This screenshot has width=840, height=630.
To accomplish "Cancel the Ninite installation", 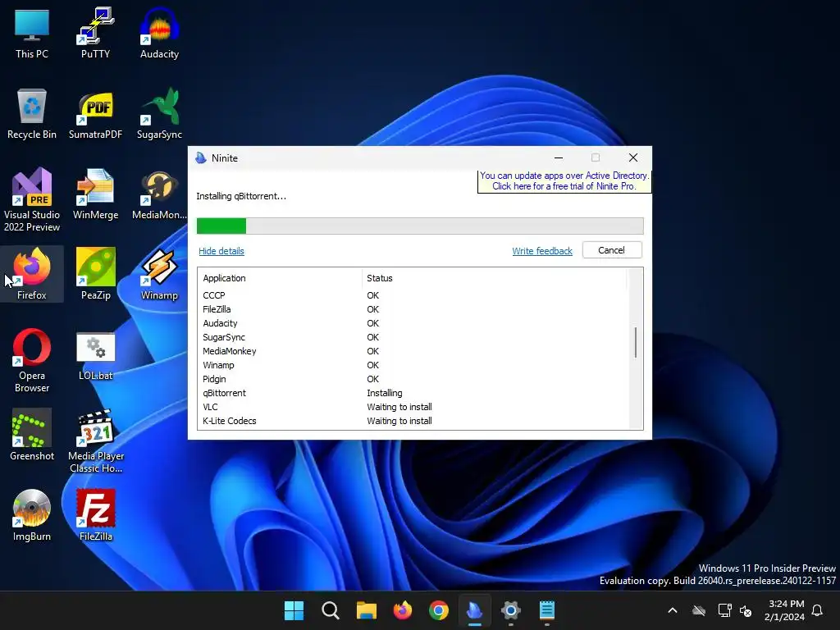I will [x=612, y=250].
